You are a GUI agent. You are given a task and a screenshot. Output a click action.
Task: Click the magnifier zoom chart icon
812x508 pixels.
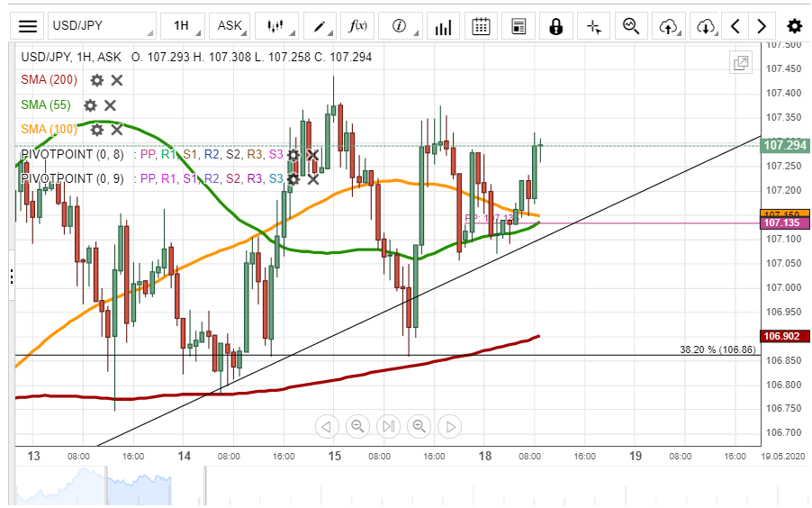[x=631, y=26]
